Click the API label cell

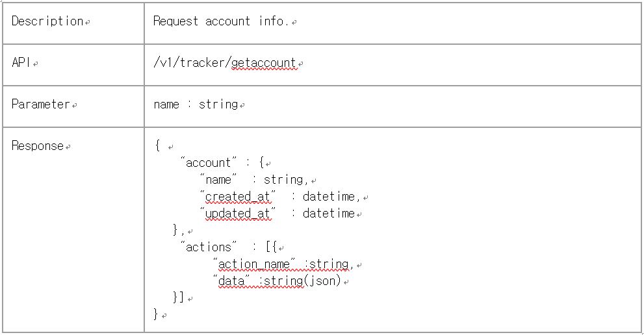[23, 63]
